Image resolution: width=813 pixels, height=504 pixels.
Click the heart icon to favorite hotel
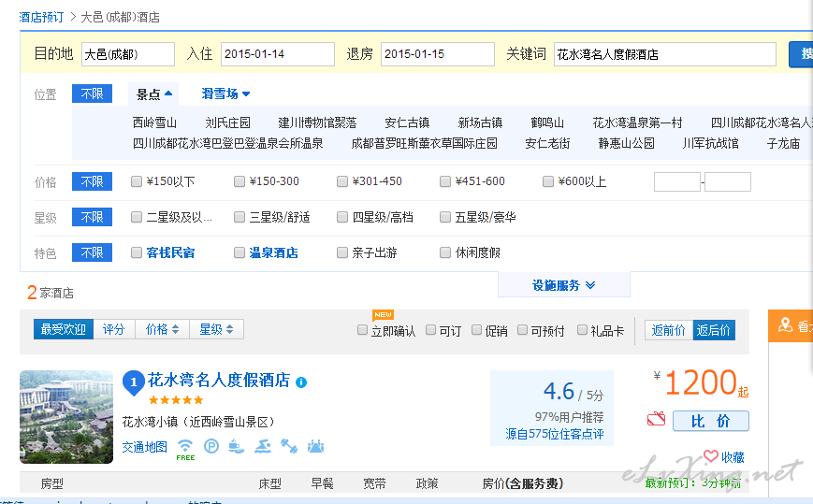click(710, 456)
